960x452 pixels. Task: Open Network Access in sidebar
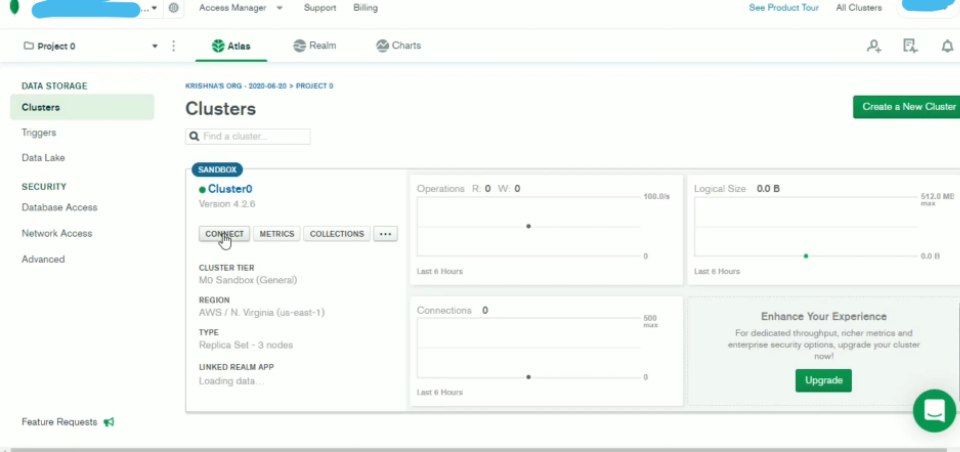(57, 233)
